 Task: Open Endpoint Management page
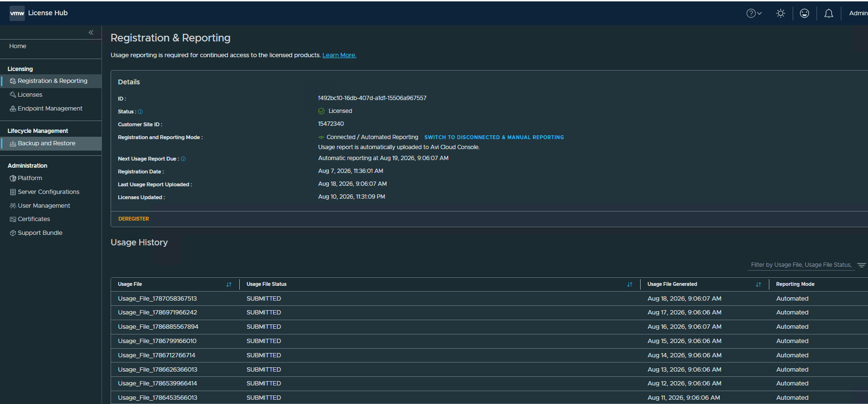coord(51,109)
